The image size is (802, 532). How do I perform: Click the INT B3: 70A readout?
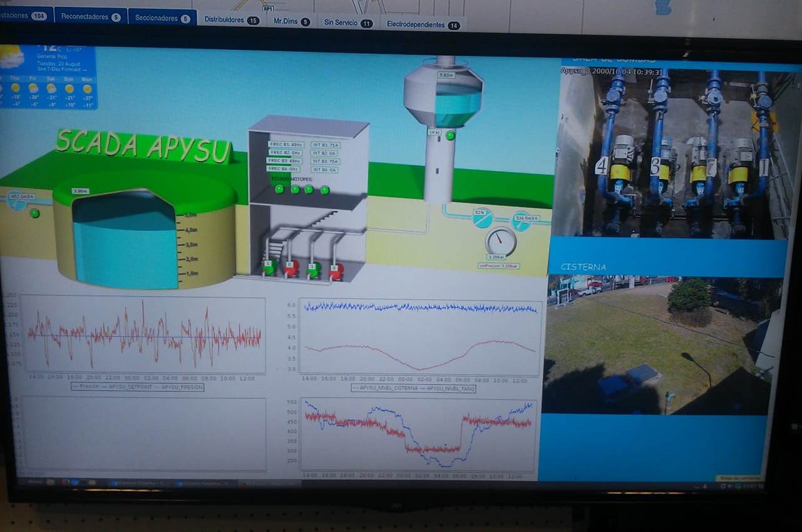tap(326, 161)
